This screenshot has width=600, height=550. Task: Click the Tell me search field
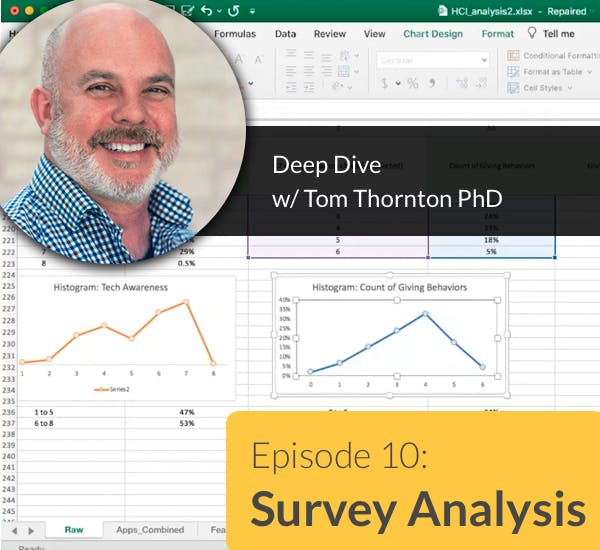(559, 34)
